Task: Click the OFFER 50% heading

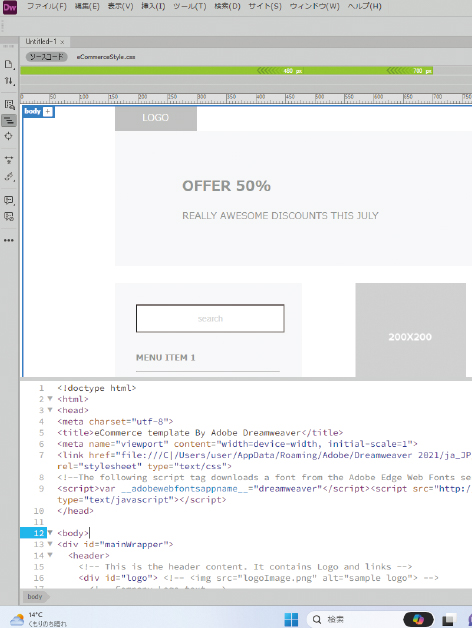Action: tap(226, 186)
